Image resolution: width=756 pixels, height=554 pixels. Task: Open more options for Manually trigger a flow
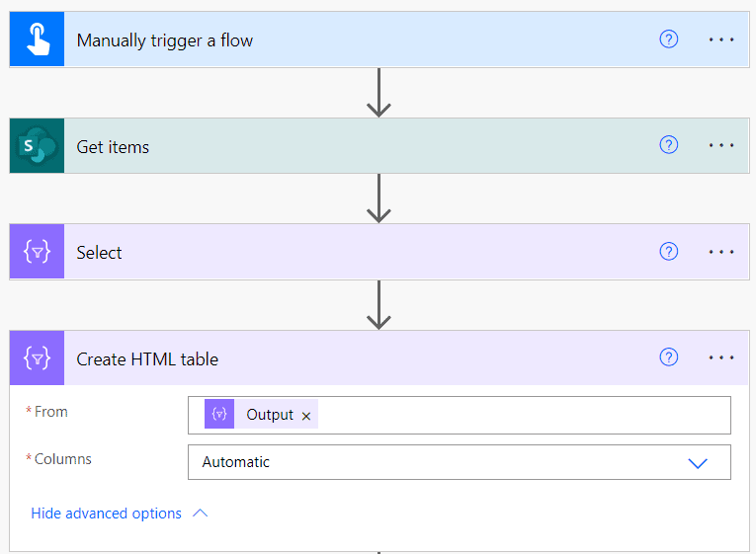[721, 40]
